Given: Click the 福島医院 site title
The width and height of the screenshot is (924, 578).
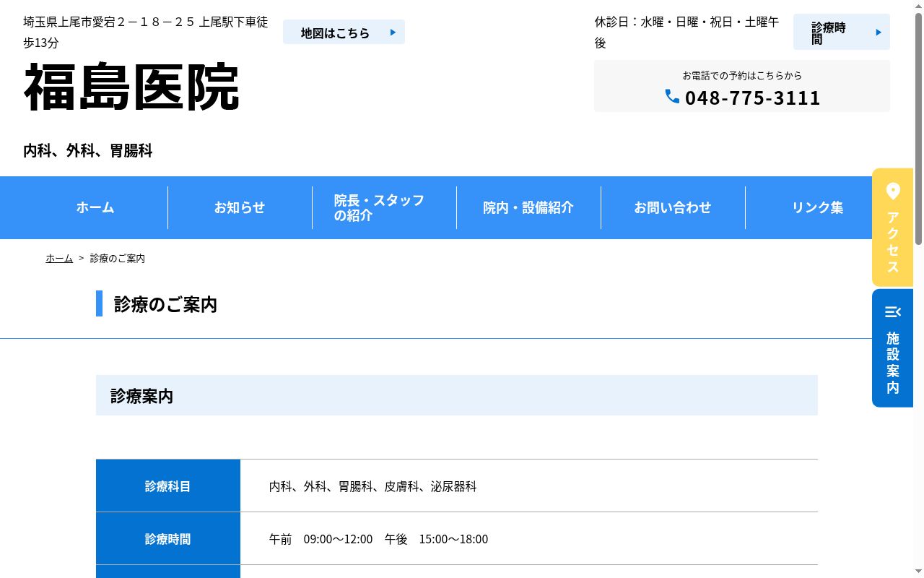Looking at the screenshot, I should (131, 87).
